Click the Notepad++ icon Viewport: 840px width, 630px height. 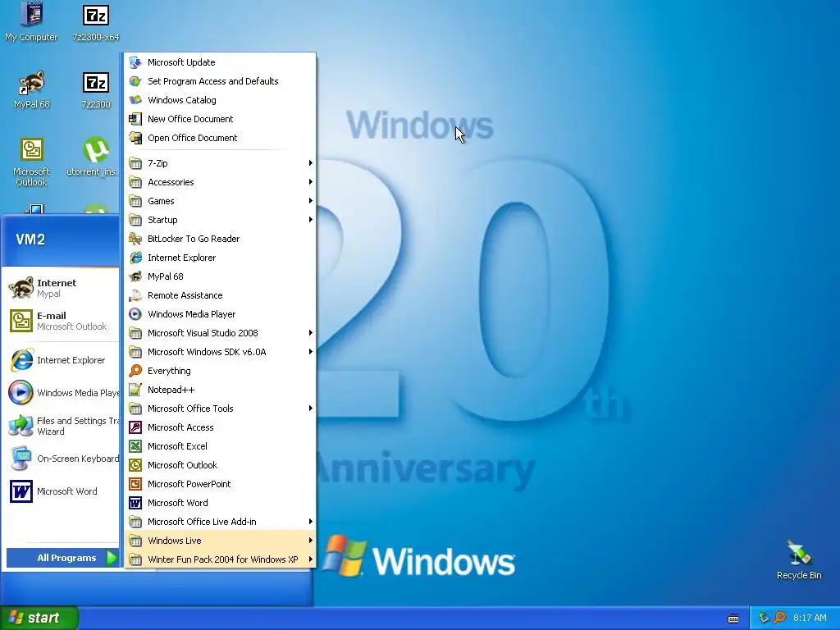(x=135, y=390)
